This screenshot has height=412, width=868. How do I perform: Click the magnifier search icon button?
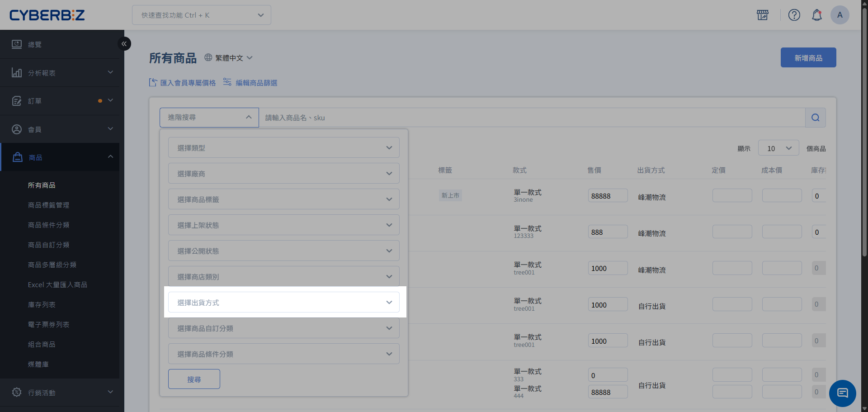tap(816, 118)
